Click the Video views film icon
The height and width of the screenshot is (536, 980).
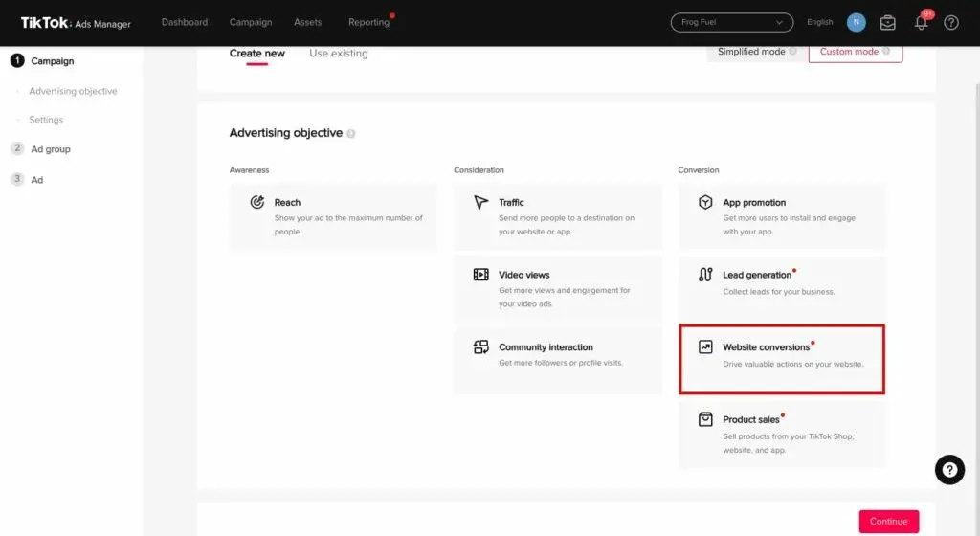[481, 275]
